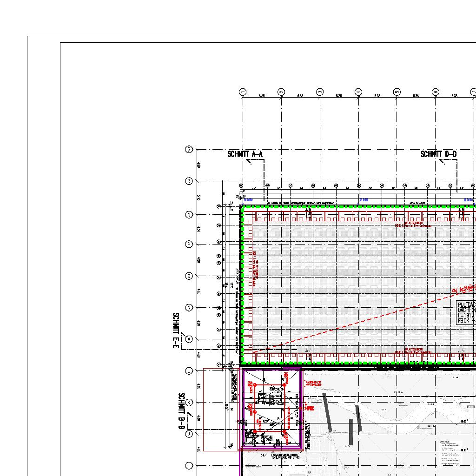Select the FLACHDACH label in the purple-outlined annex
476x476 pixels.
tap(276, 396)
